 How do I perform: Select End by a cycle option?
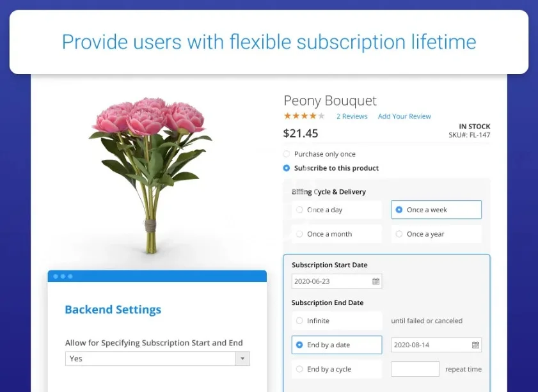pyautogui.click(x=299, y=369)
